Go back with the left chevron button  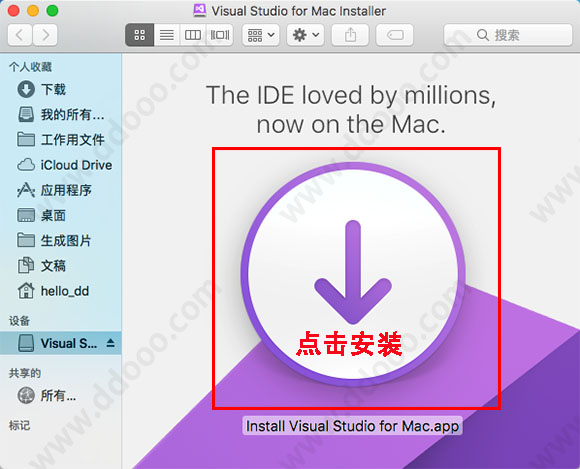coord(20,35)
